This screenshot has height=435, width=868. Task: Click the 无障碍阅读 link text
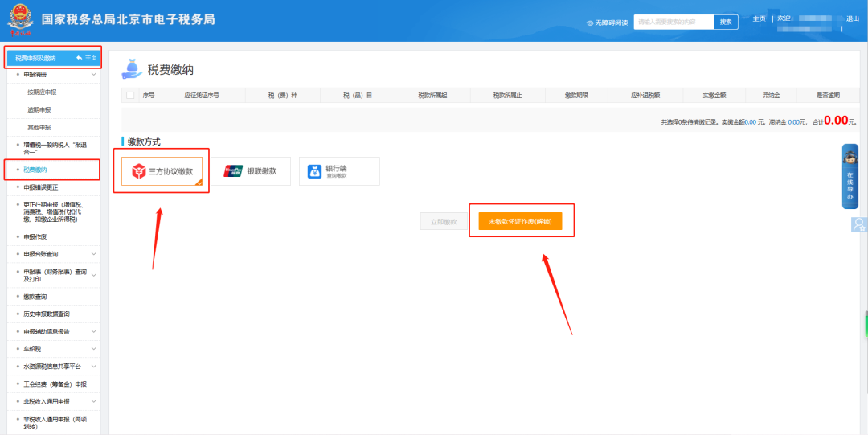[x=611, y=23]
